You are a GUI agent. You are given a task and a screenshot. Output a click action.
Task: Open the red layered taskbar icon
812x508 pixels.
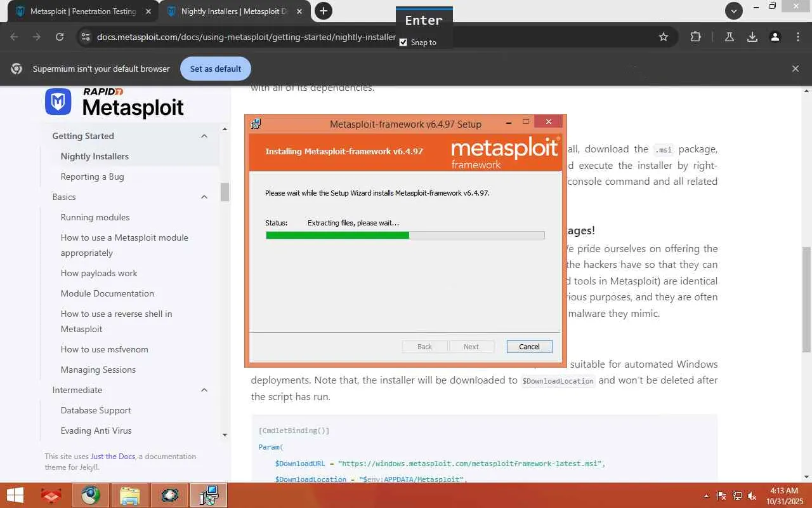(51, 495)
